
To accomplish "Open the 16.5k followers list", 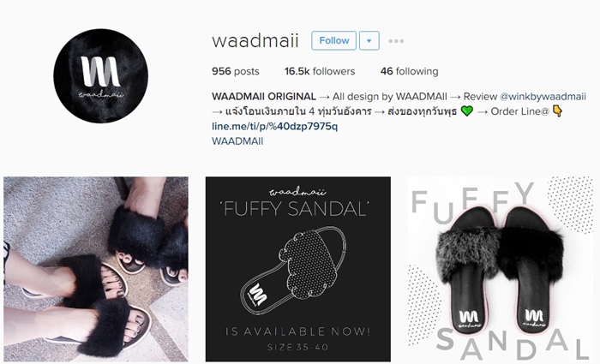I will (x=320, y=71).
